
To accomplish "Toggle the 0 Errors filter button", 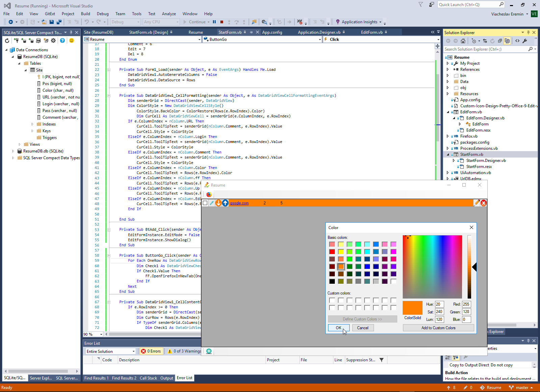I will [151, 351].
